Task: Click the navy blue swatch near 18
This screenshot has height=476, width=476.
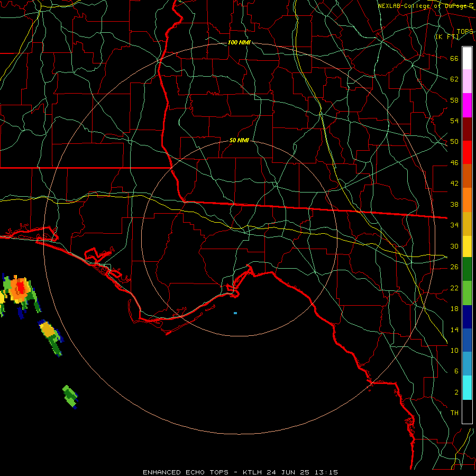Action: click(467, 317)
